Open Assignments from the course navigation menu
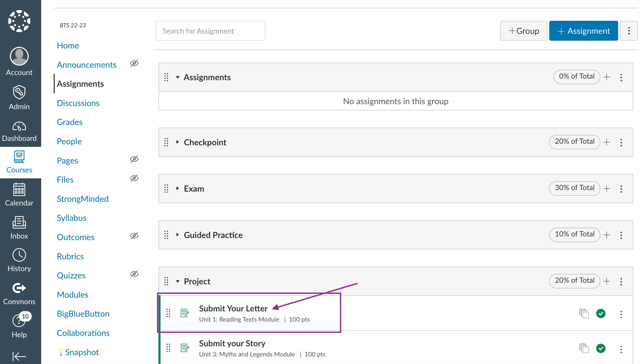 81,83
